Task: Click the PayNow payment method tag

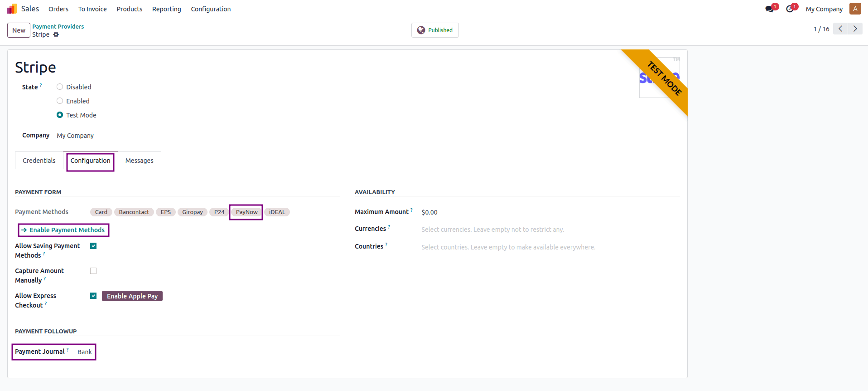Action: point(247,212)
